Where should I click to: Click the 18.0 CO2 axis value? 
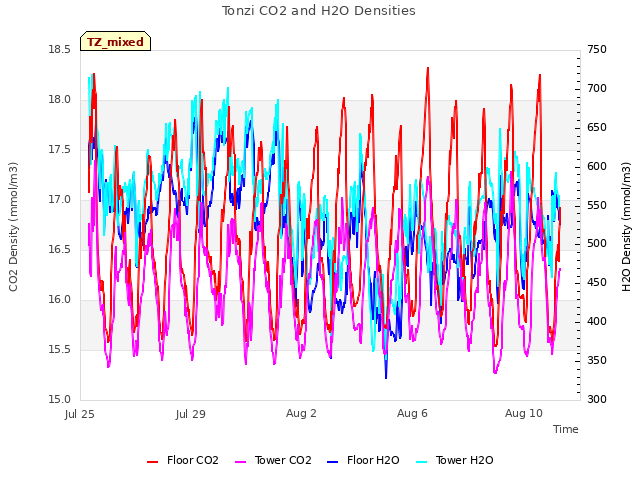(x=60, y=100)
